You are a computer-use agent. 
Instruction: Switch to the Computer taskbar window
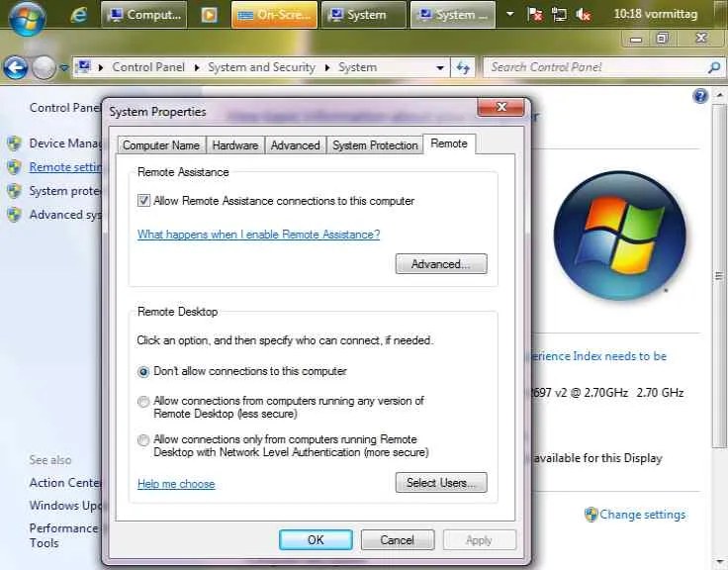[x=144, y=15]
